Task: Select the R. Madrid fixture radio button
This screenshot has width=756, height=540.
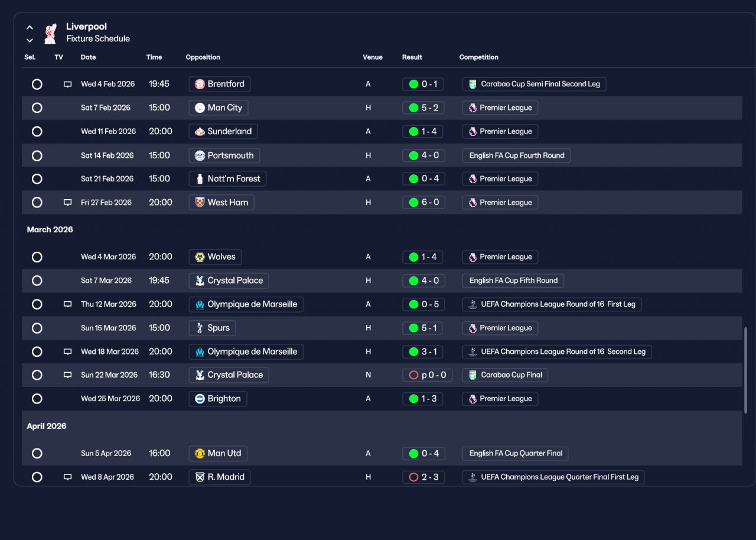Action: (x=37, y=477)
